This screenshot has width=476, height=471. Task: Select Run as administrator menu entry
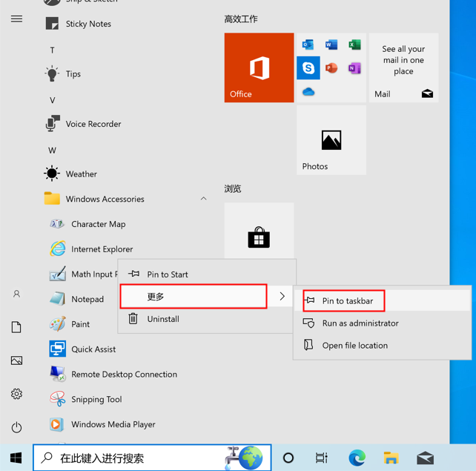[360, 323]
